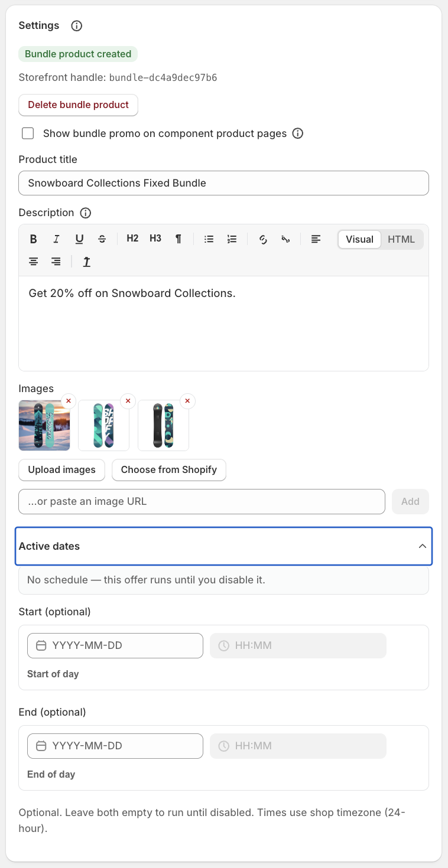Edit the Product title field
This screenshot has height=868, width=448.
pyautogui.click(x=224, y=183)
